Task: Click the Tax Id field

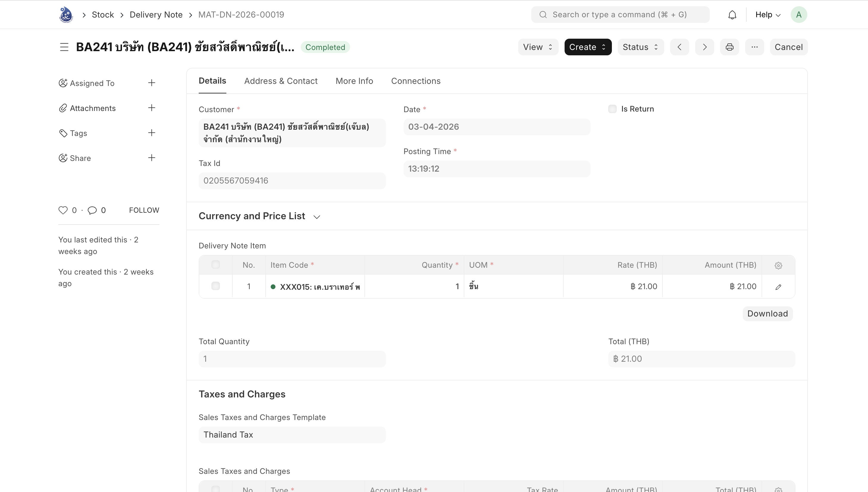Action: (292, 181)
